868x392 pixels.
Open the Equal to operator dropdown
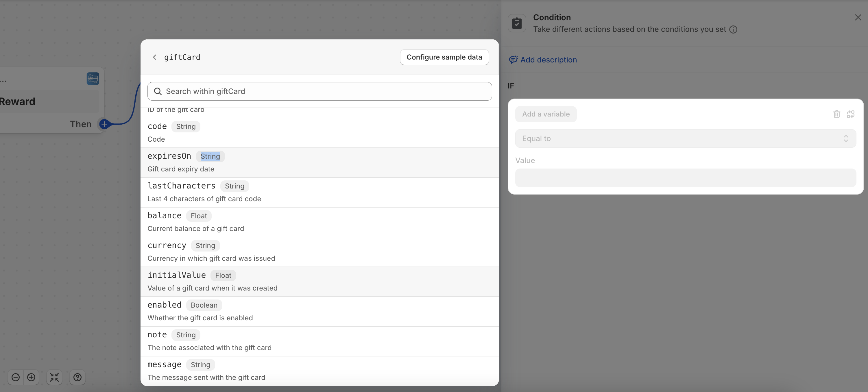click(x=685, y=138)
